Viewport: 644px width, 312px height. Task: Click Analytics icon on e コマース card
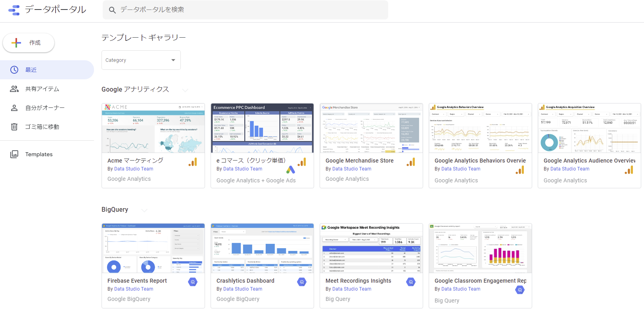pos(302,162)
